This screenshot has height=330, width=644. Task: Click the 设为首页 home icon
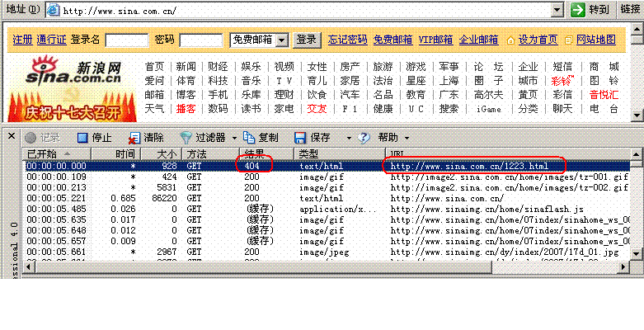tap(510, 40)
